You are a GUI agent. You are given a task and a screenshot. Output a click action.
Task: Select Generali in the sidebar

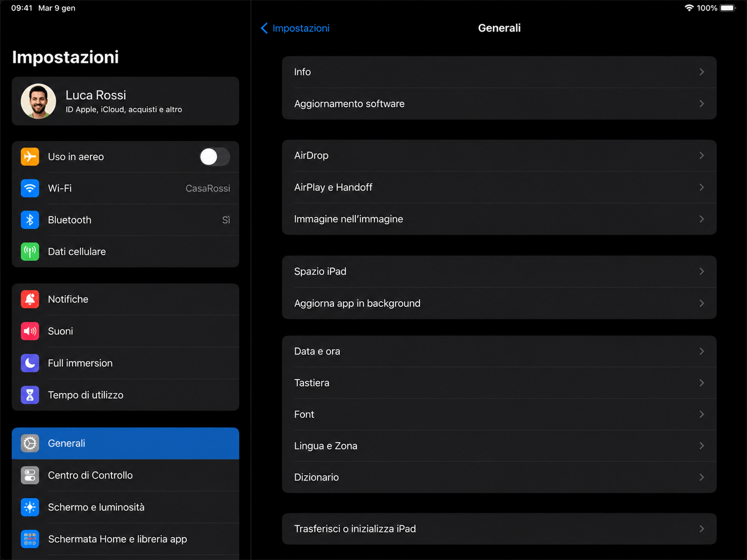(x=125, y=443)
